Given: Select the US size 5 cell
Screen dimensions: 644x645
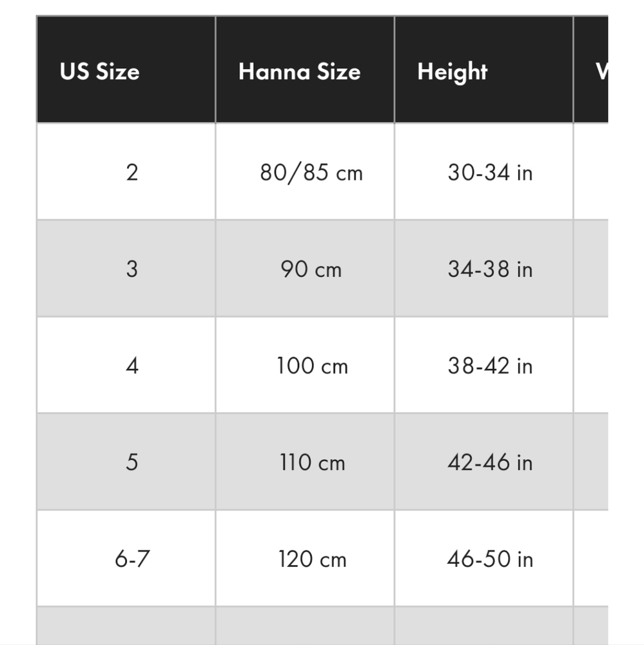Looking at the screenshot, I should tap(126, 462).
